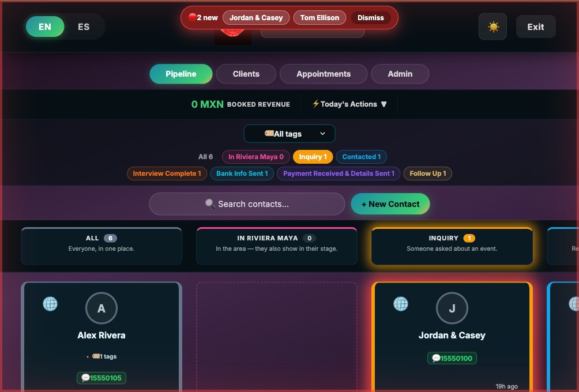This screenshot has width=579, height=392.
Task: Click globe icon on Jordan & Casey card
Action: pyautogui.click(x=401, y=304)
